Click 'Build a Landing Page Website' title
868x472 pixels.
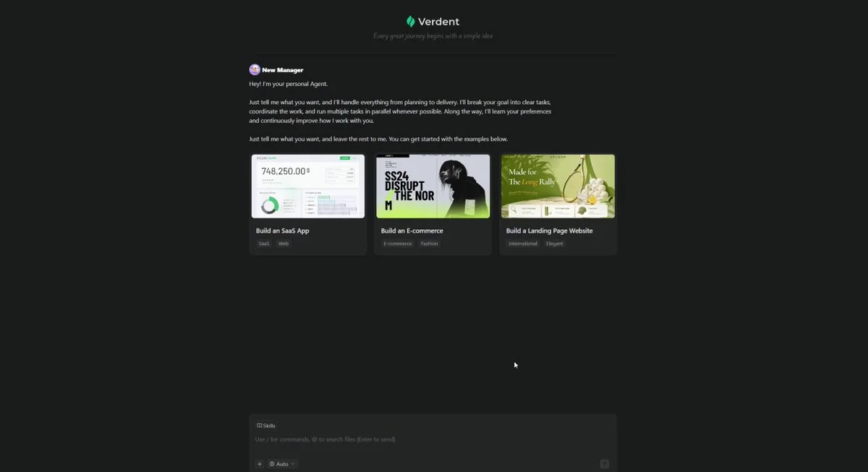tap(550, 231)
